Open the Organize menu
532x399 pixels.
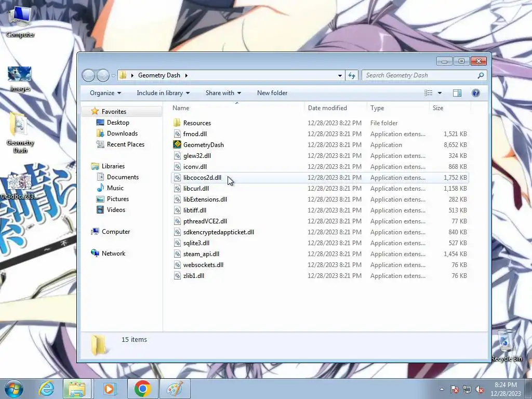point(105,93)
